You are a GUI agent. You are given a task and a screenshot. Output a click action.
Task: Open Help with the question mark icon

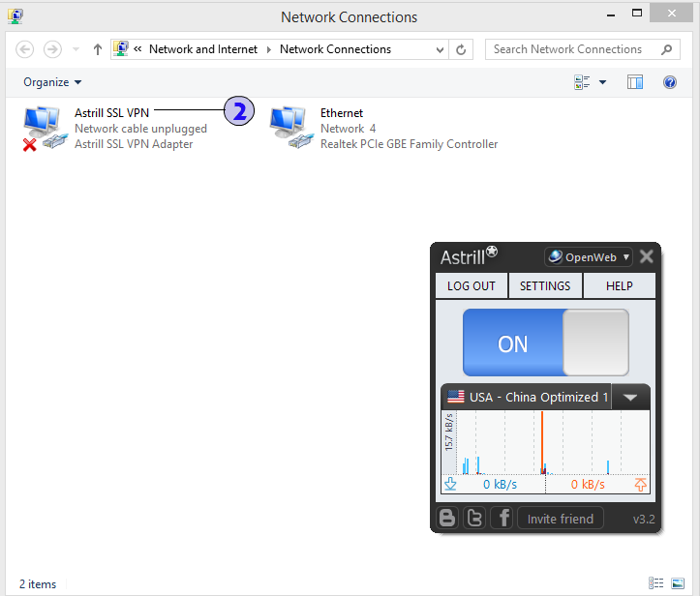coord(670,82)
